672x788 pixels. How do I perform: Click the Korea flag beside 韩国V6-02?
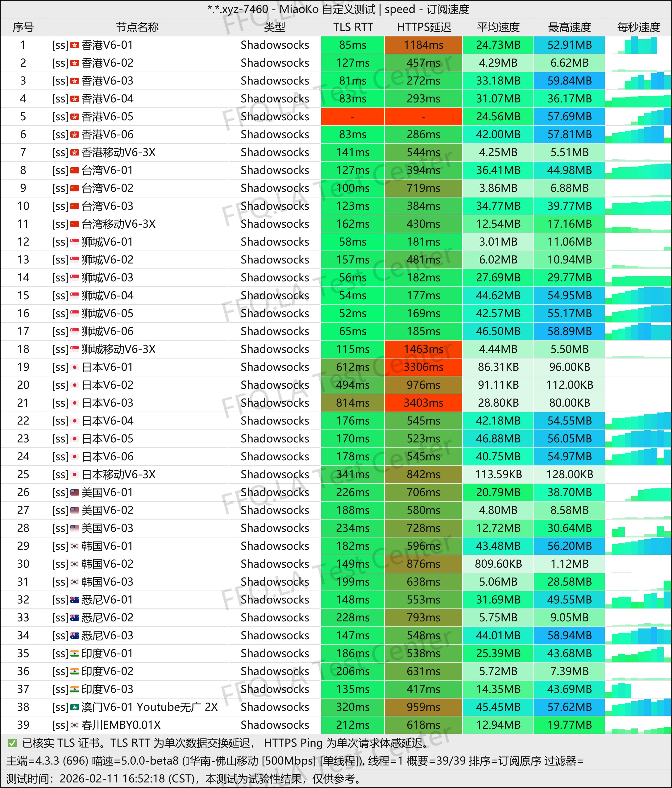(75, 564)
